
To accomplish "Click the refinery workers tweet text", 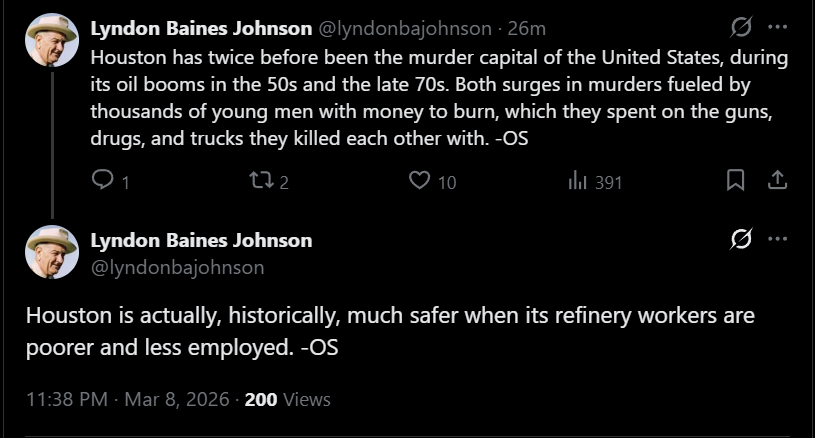I will click(390, 329).
